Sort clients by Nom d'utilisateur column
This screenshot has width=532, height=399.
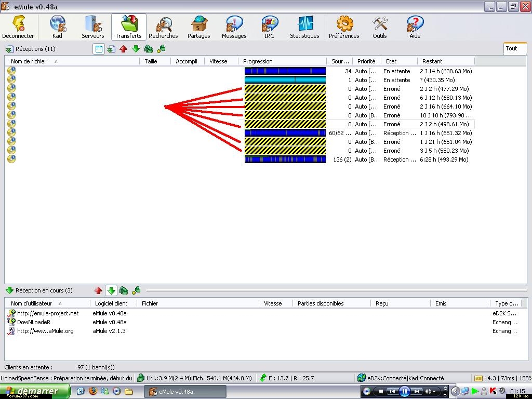point(47,303)
